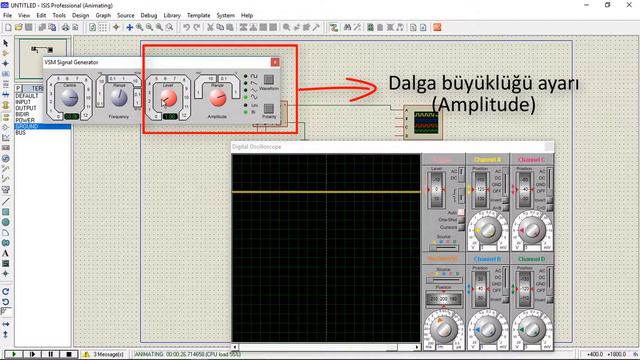Select the 2D circle graphics tool
This screenshot has height=360, width=640.
point(5,222)
